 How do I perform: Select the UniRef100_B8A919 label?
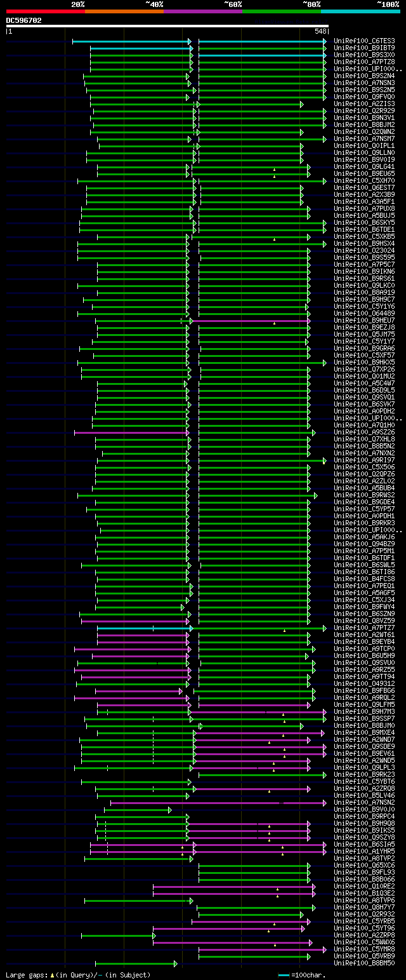[364, 293]
